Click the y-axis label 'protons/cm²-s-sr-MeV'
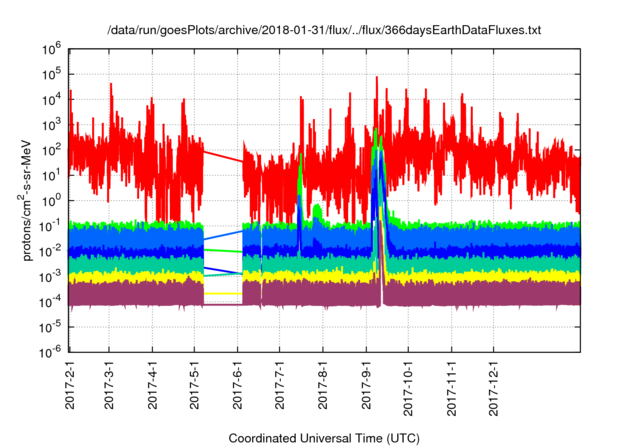This screenshot has height=448, width=640. pyautogui.click(x=26, y=200)
